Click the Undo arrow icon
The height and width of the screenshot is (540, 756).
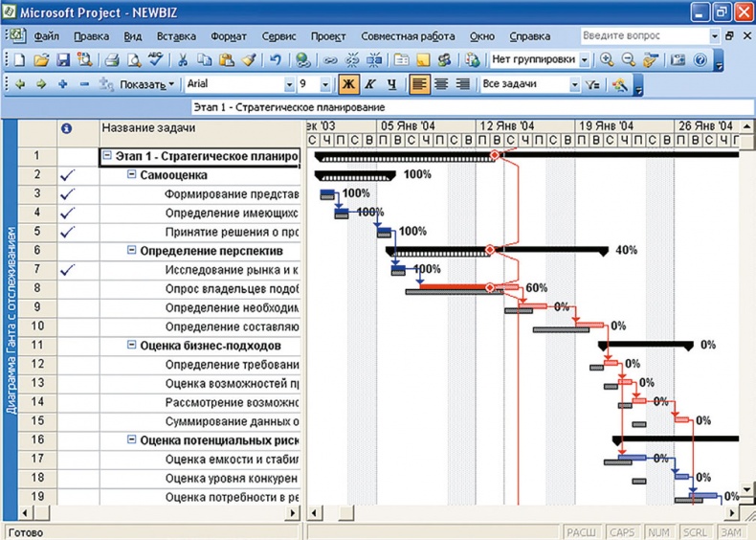276,59
